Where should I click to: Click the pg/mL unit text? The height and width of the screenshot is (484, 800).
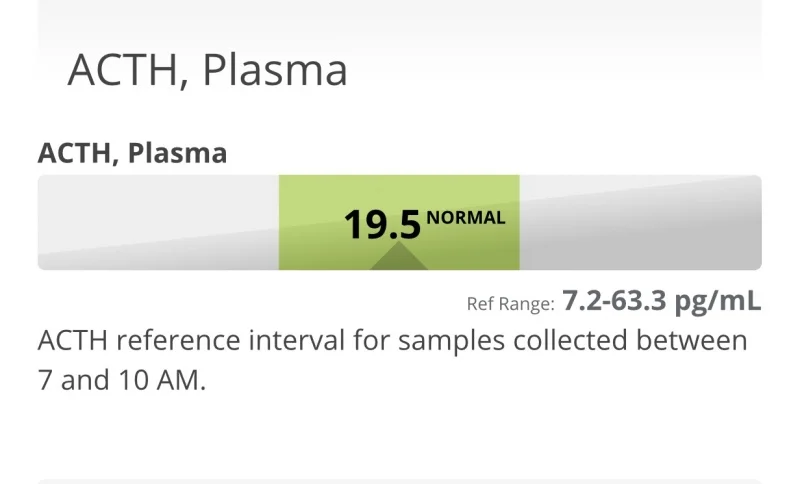718,301
